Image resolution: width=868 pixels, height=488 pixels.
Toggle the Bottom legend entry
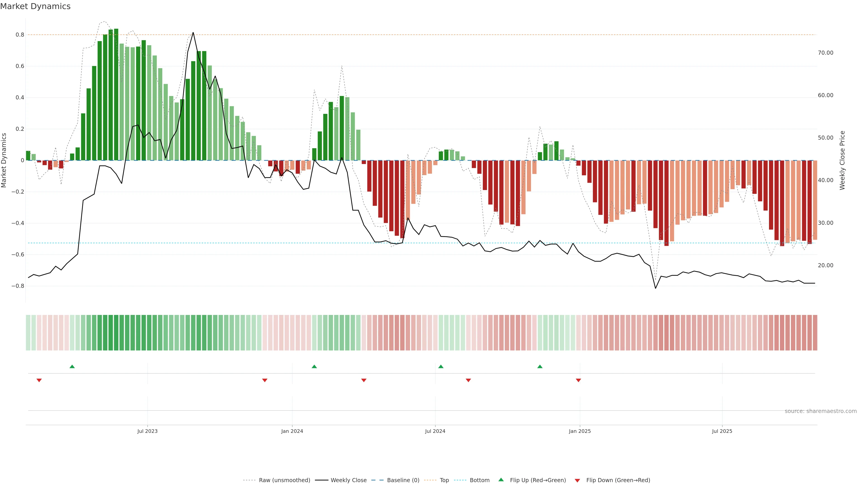click(479, 480)
